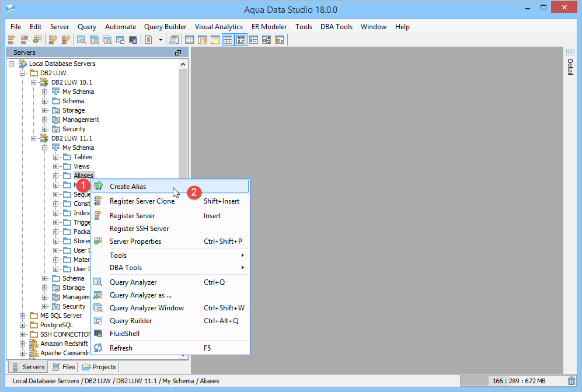Select the DB2 LUW 11.1 server node
This screenshot has width=582, height=392.
[72, 138]
